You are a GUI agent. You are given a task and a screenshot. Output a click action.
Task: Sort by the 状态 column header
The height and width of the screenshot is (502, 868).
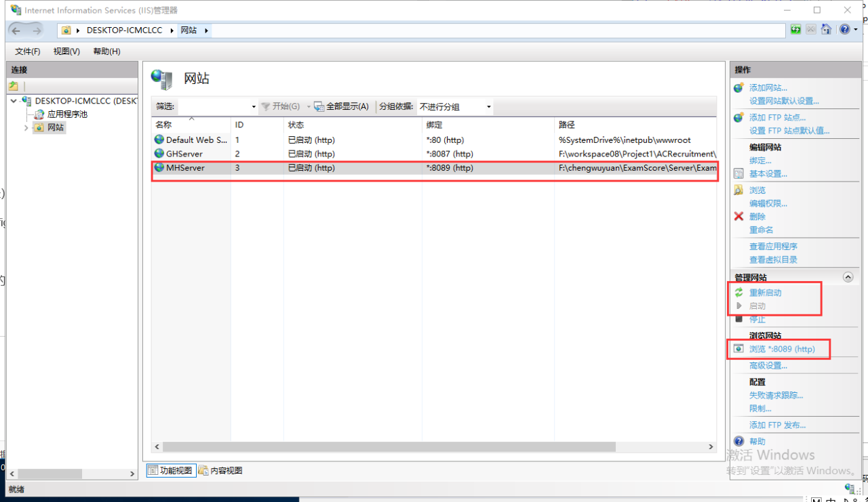[353, 125]
